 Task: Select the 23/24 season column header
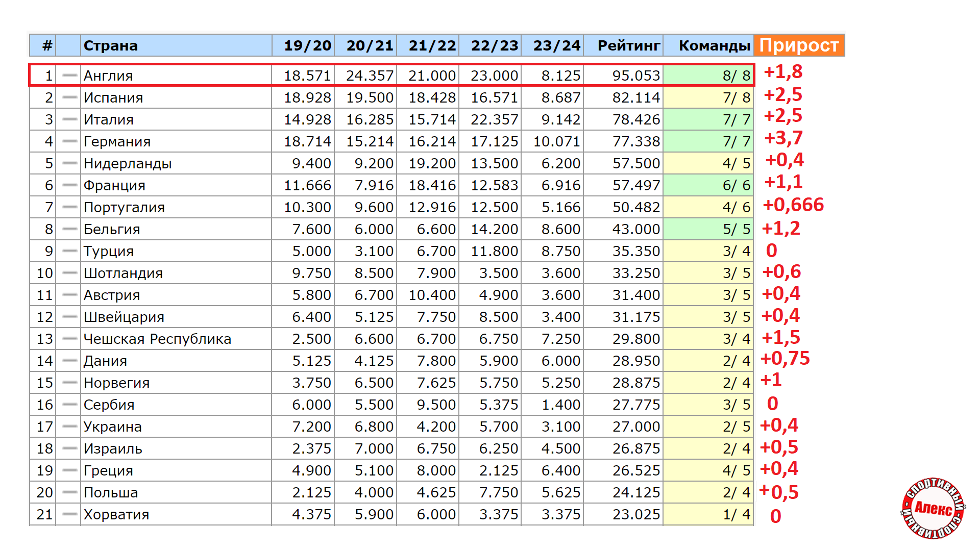coord(556,45)
